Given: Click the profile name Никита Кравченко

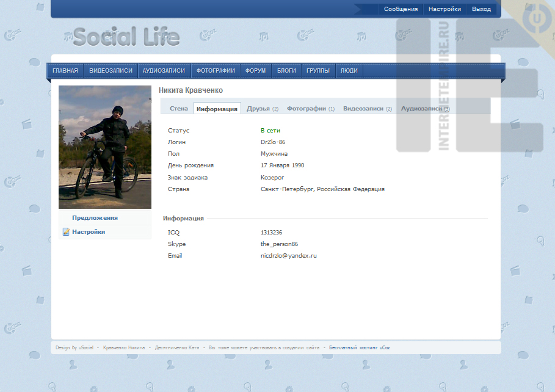Looking at the screenshot, I should [x=190, y=90].
